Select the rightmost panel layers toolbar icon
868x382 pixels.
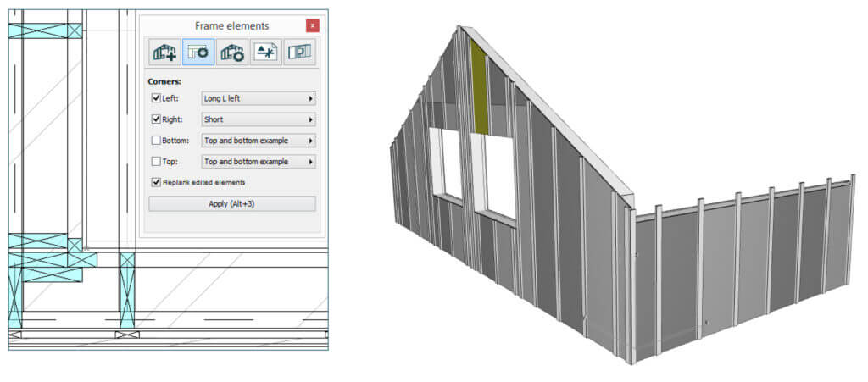[x=300, y=53]
